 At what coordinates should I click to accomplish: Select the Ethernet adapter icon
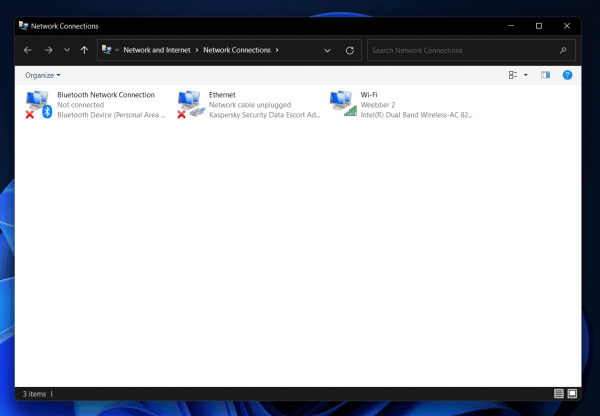(190, 104)
